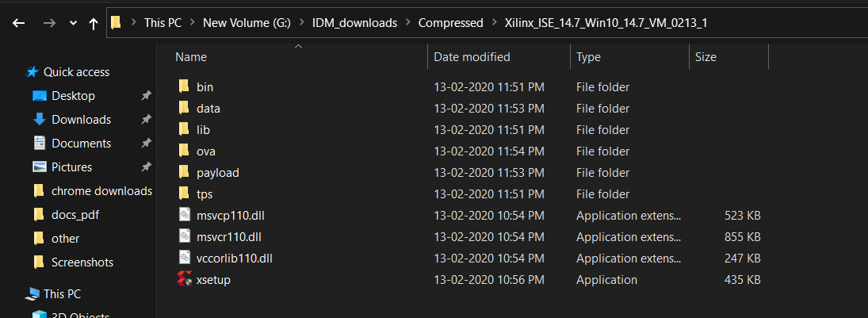Image resolution: width=868 pixels, height=318 pixels.
Task: Navigate to This PC in breadcrumb
Action: [x=163, y=23]
